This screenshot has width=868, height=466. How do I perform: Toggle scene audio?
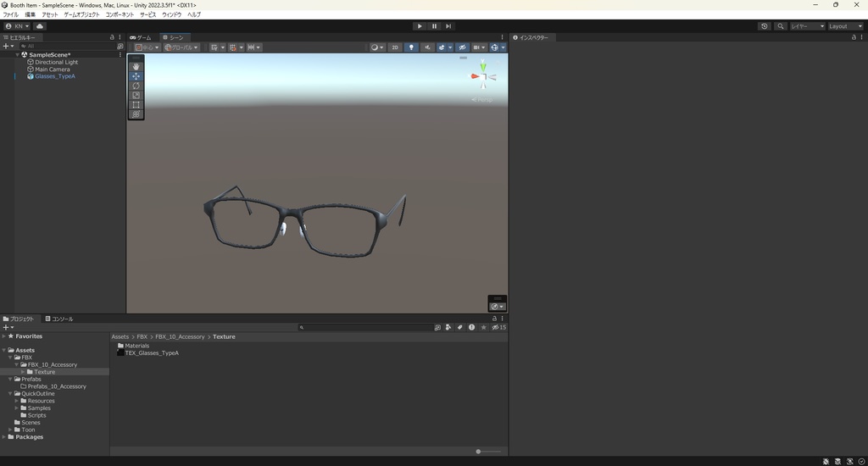(427, 47)
